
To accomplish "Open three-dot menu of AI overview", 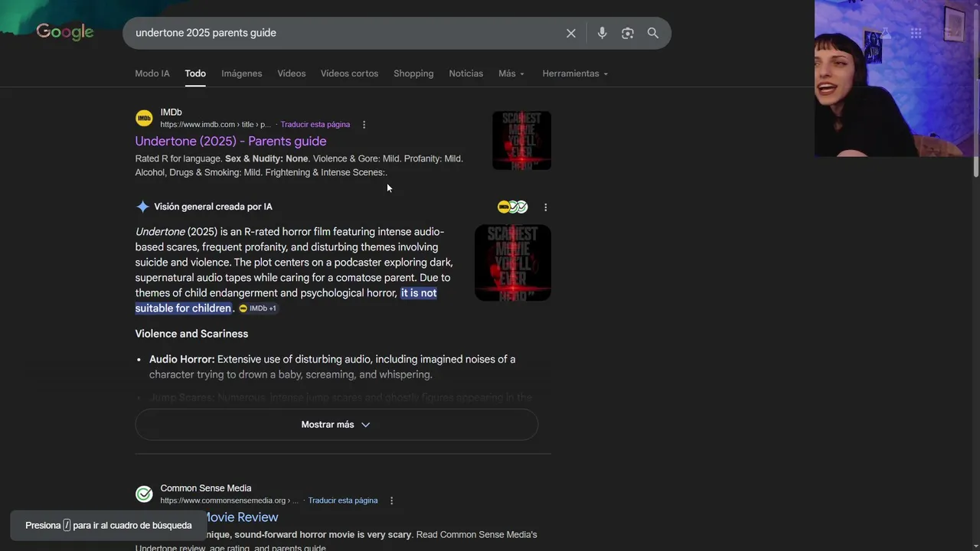I will [x=545, y=207].
